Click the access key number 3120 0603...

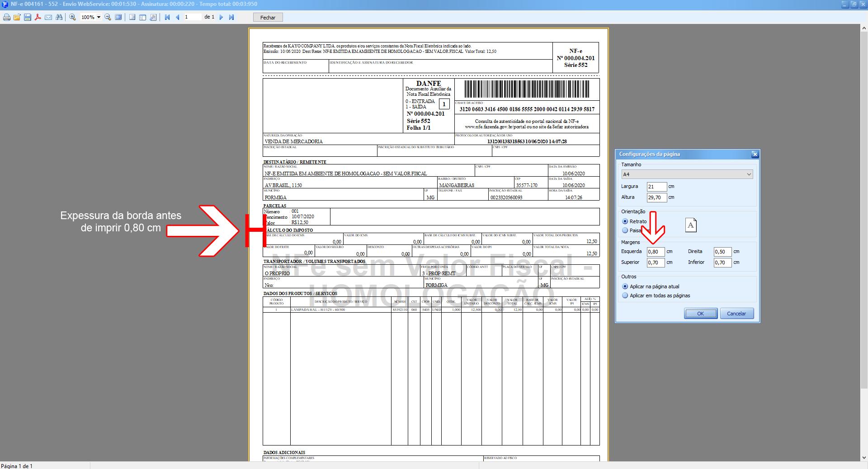pos(527,109)
